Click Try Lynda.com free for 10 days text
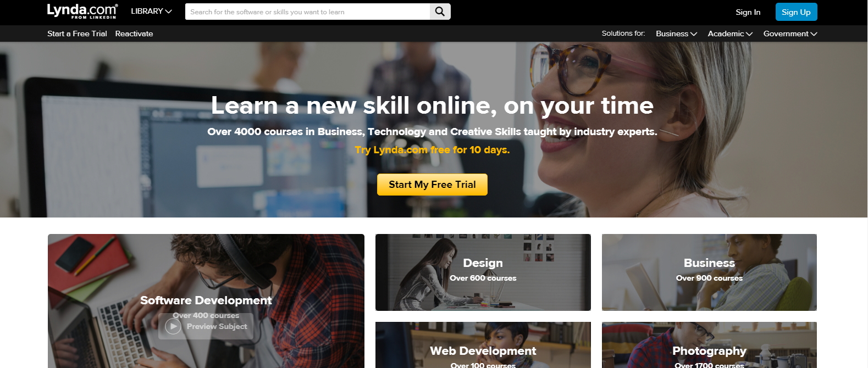Viewport: 868px width, 368px height. (432, 150)
